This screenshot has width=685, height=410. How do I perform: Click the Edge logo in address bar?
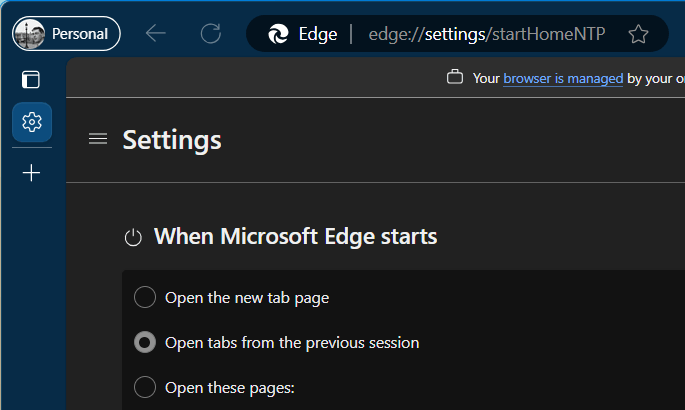[278, 34]
